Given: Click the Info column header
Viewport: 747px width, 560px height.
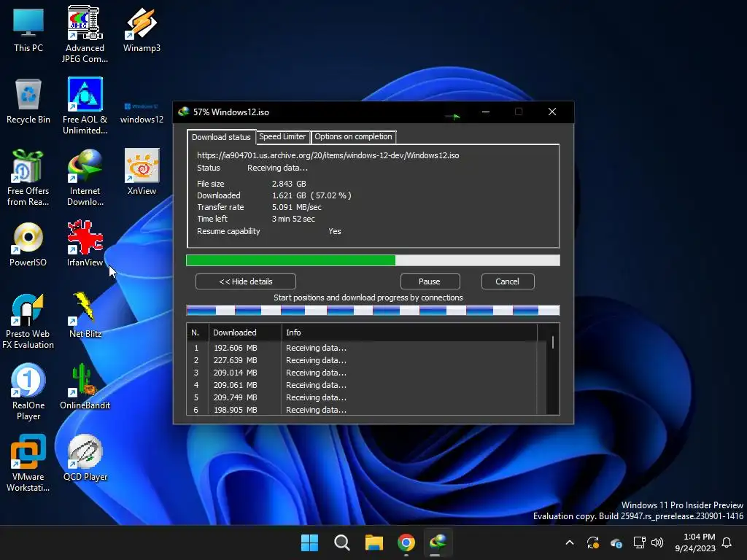Looking at the screenshot, I should [x=409, y=332].
